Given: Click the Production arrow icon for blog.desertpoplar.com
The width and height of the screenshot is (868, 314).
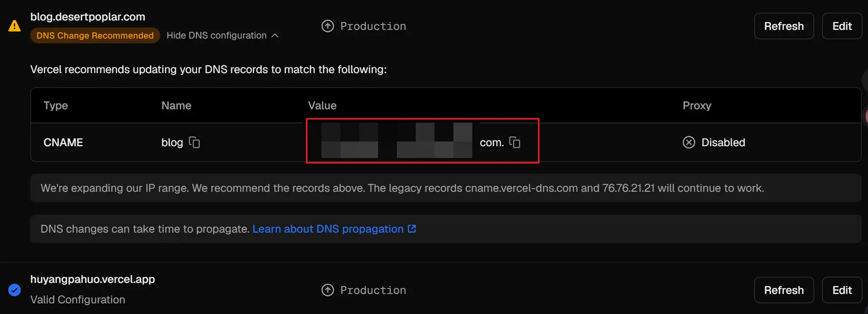Looking at the screenshot, I should (x=328, y=26).
